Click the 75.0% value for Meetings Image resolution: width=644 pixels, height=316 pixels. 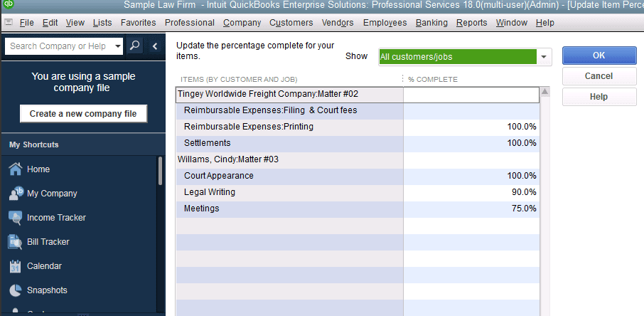click(524, 209)
